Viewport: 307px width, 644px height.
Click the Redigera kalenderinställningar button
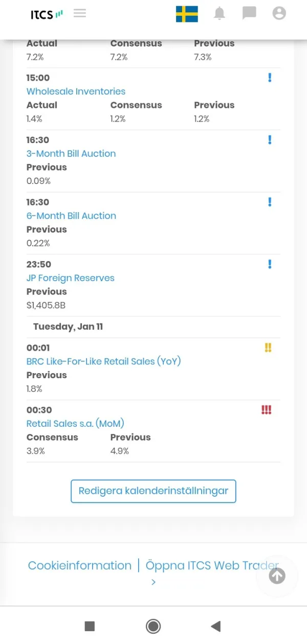coord(153,491)
